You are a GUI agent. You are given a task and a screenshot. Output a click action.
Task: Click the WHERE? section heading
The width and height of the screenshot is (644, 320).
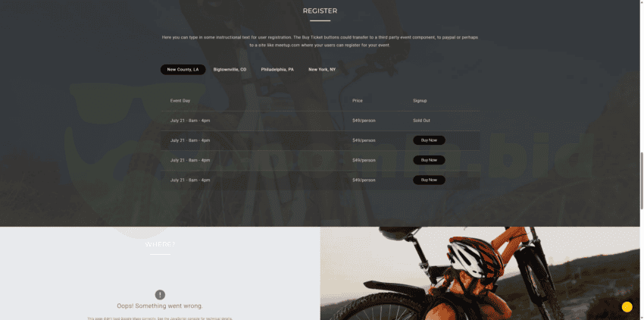(160, 244)
